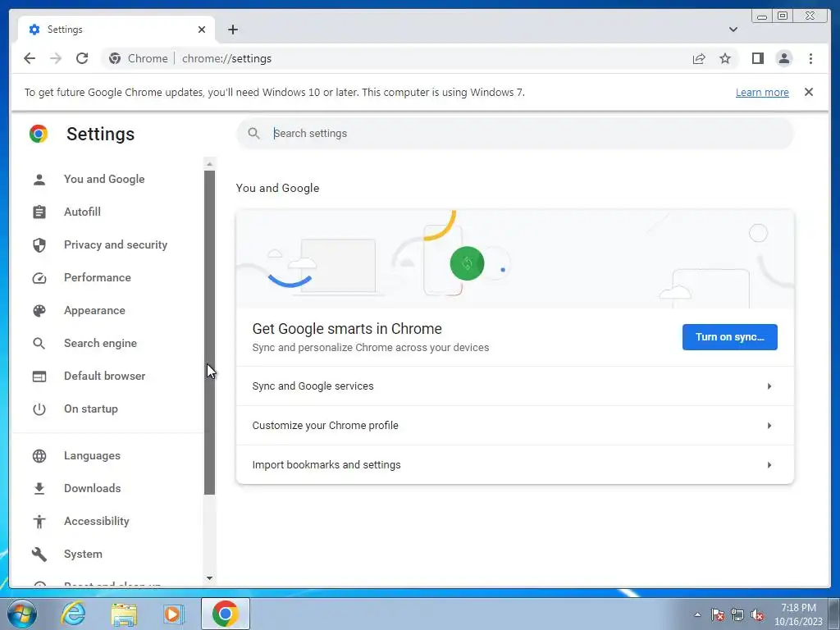Click the address bar URL chrome://settings
This screenshot has width=840, height=630.
[226, 58]
